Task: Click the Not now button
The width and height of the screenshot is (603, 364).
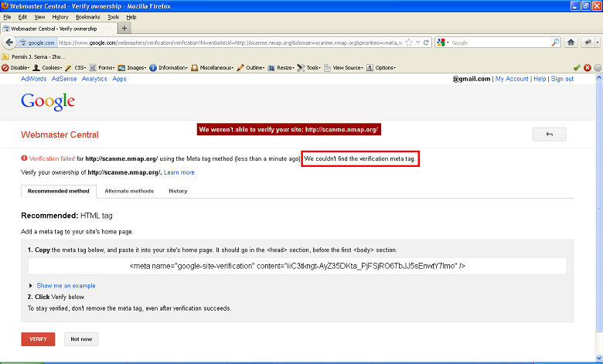Action: pos(81,339)
